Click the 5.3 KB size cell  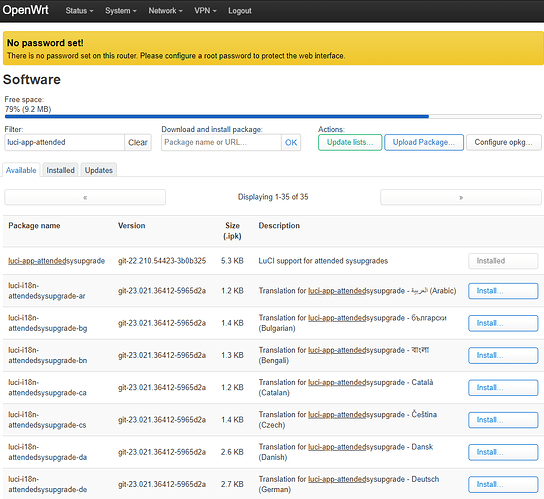click(232, 261)
